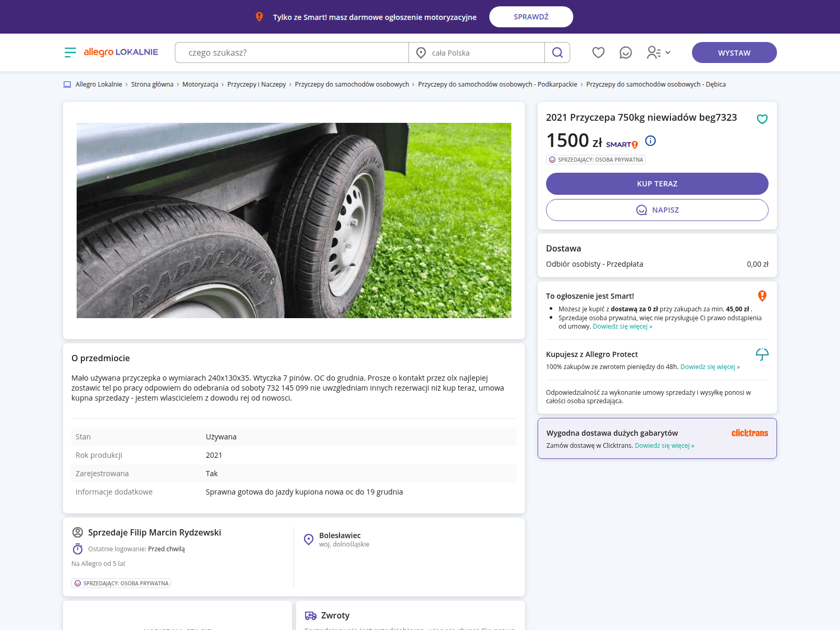The image size is (840, 630).
Task: Click the NAPISZ button
Action: pyautogui.click(x=657, y=210)
